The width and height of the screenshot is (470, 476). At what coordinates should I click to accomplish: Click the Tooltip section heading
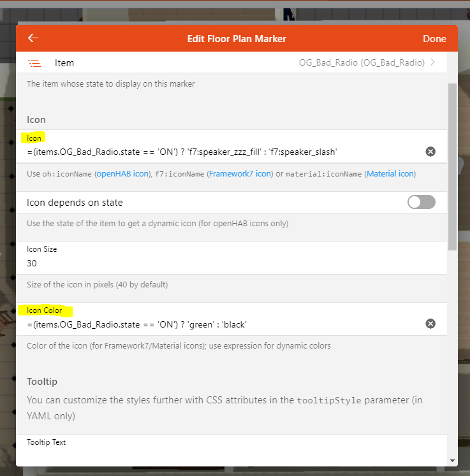[42, 381]
